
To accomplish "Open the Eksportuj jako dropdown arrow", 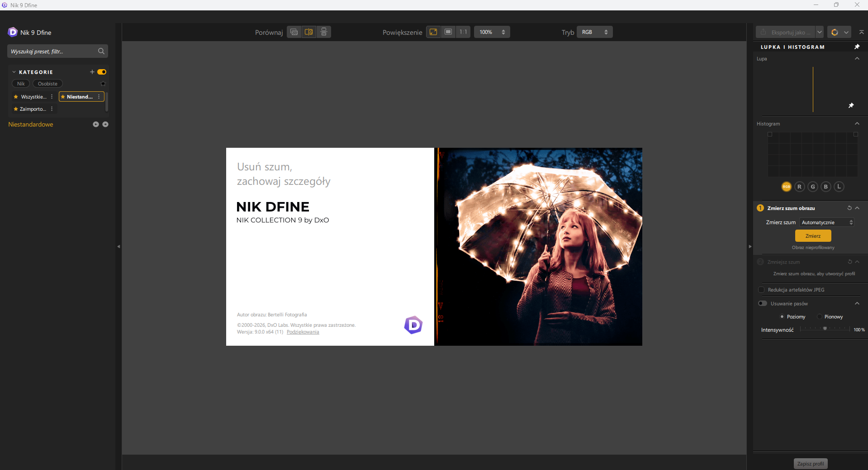I will 820,32.
